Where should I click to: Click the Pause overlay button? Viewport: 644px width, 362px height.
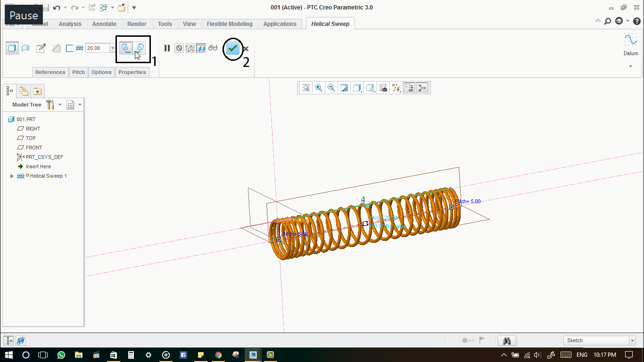pos(23,15)
